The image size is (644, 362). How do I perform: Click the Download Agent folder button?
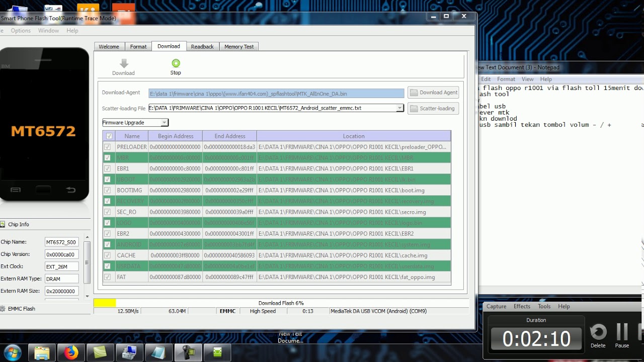pos(433,93)
